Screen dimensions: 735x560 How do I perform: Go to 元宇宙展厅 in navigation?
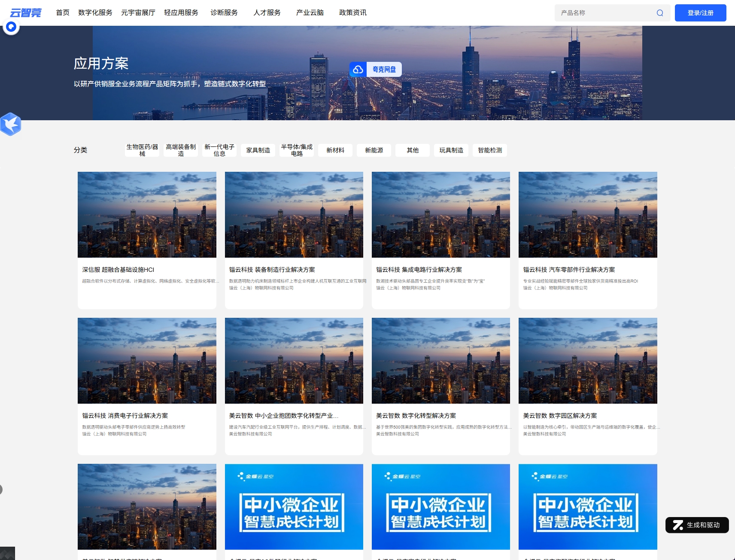(x=138, y=13)
